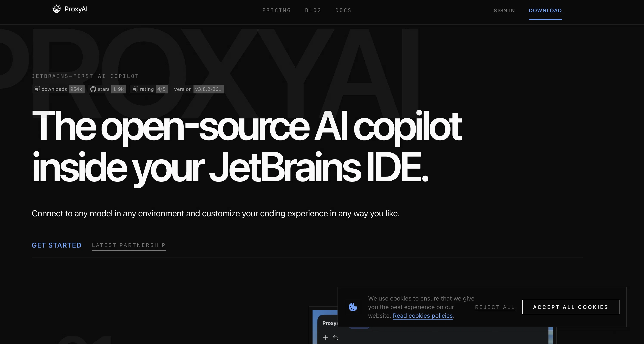
Task: Select Download in the navigation bar
Action: pos(545,11)
